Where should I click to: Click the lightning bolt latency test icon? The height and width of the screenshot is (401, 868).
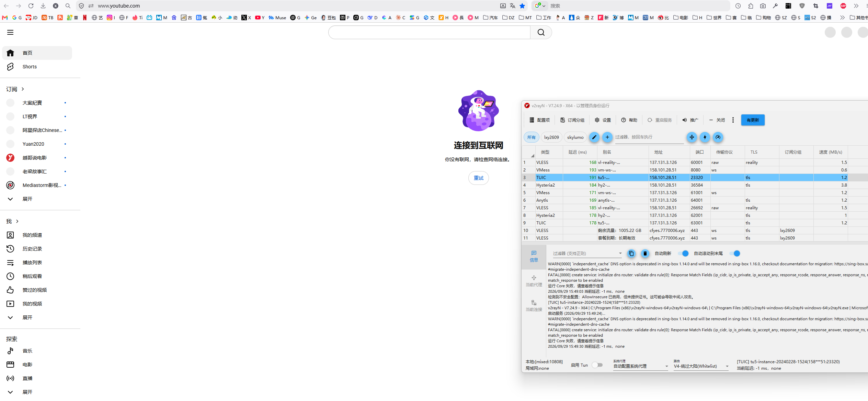(x=705, y=137)
